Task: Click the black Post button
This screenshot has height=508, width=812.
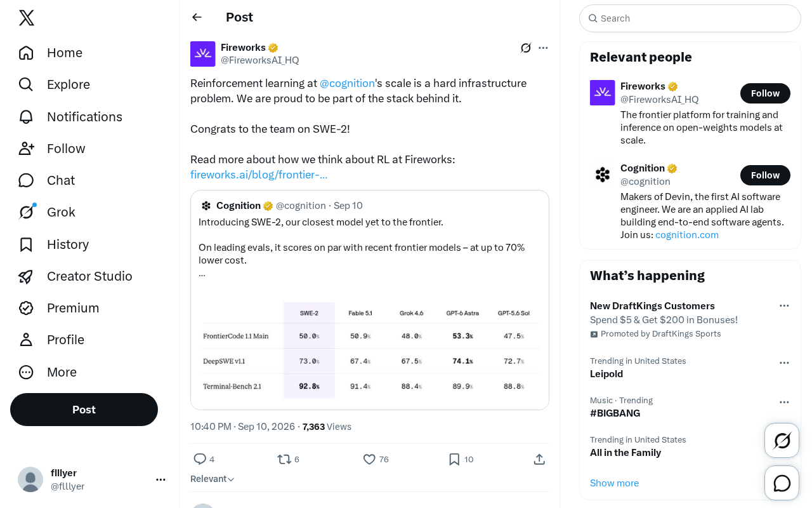Action: pyautogui.click(x=84, y=410)
